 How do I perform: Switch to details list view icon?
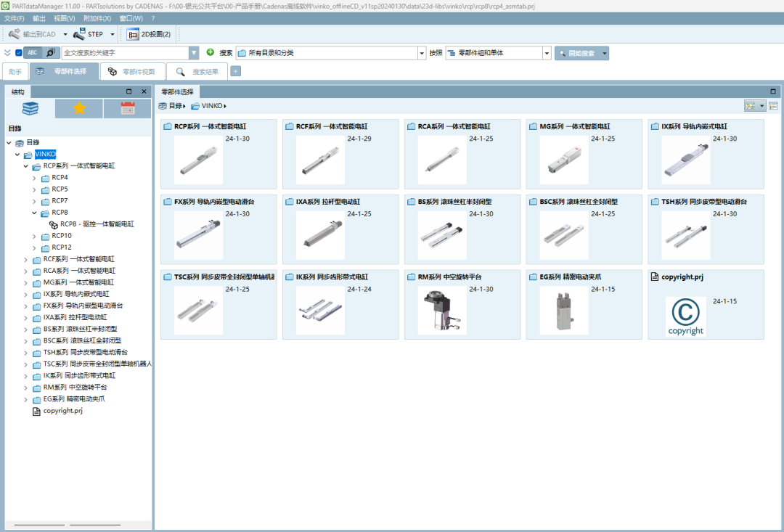[773, 105]
